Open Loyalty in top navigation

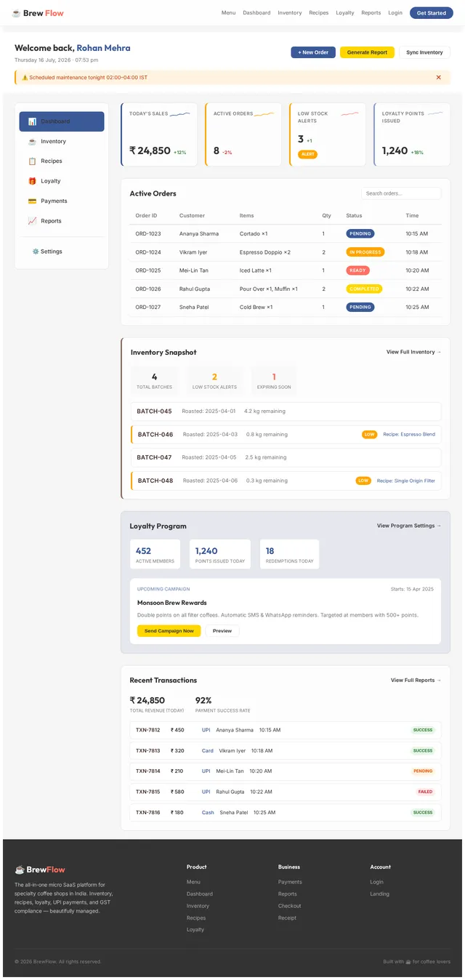(x=345, y=13)
